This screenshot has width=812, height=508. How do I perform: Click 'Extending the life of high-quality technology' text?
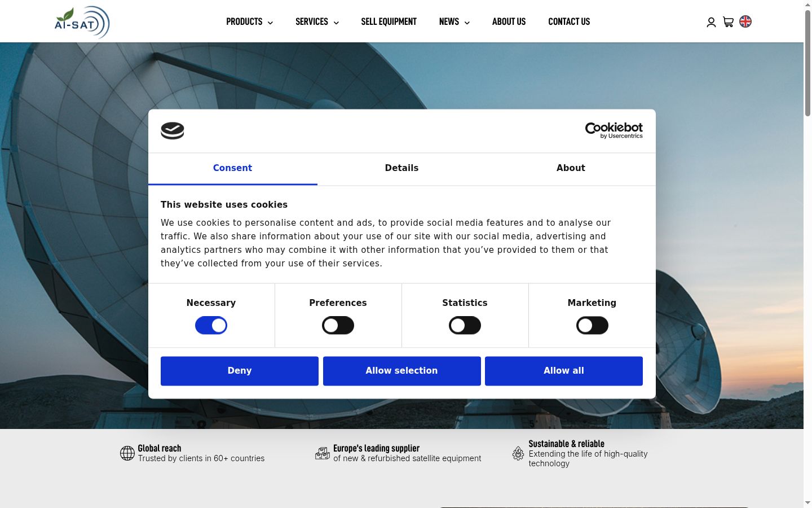[588, 459]
